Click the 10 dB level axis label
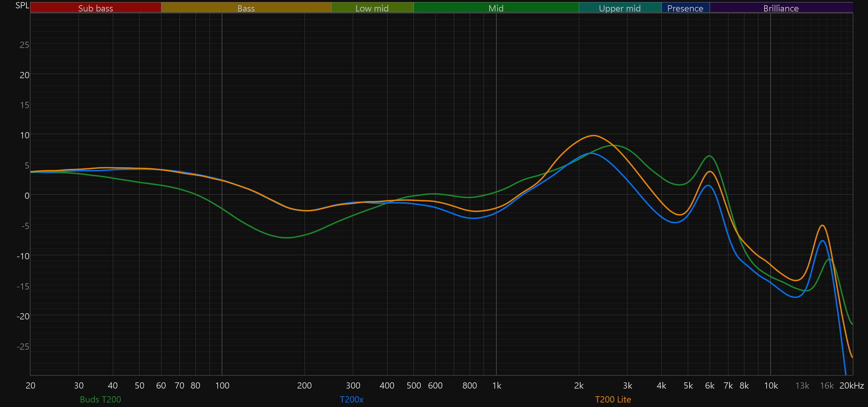The height and width of the screenshot is (407, 868). click(x=25, y=135)
